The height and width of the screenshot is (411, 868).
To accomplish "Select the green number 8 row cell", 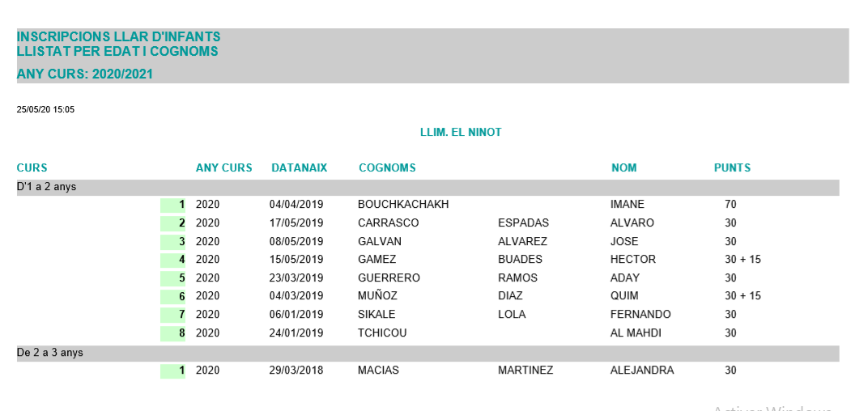I will coord(172,333).
